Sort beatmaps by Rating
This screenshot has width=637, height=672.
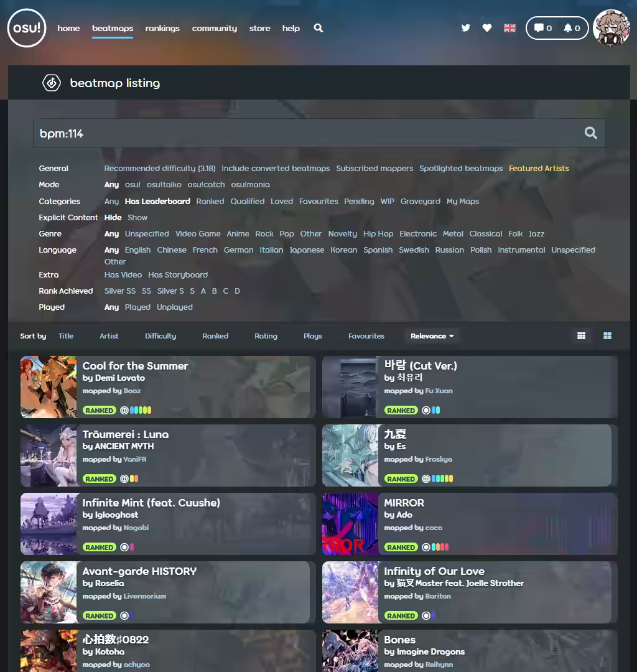(x=266, y=336)
